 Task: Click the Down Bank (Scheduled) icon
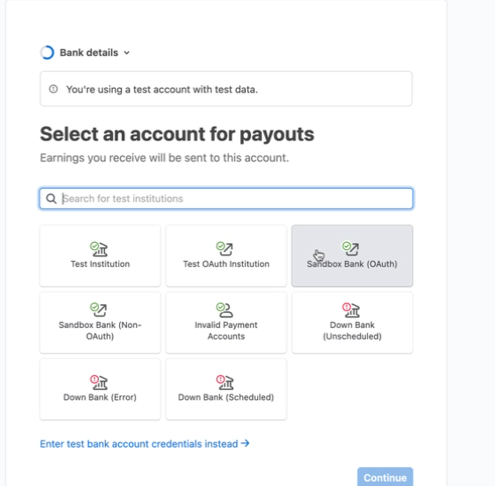[x=225, y=382]
